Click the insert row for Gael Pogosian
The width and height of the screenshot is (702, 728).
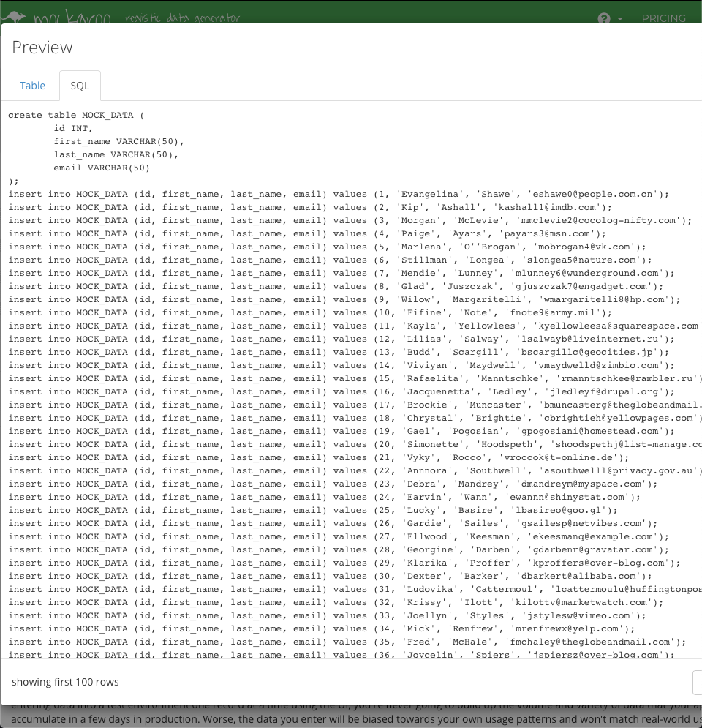point(341,432)
